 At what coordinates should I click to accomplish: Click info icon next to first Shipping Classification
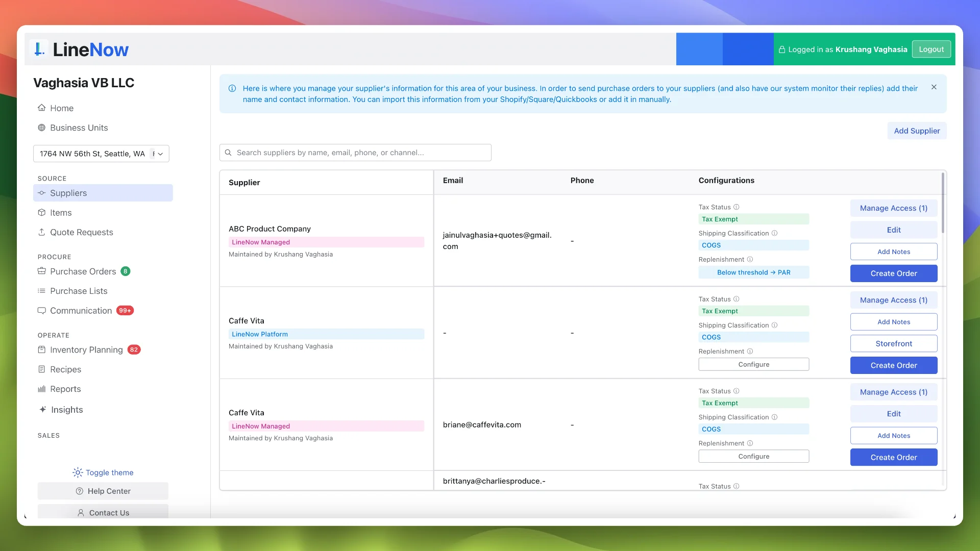[x=774, y=233]
